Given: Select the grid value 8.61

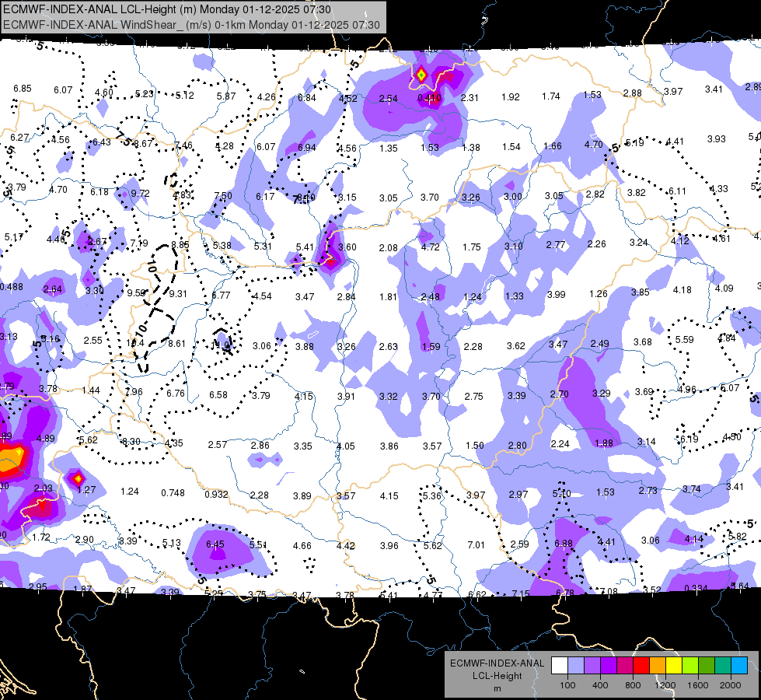Looking at the screenshot, I should [176, 344].
